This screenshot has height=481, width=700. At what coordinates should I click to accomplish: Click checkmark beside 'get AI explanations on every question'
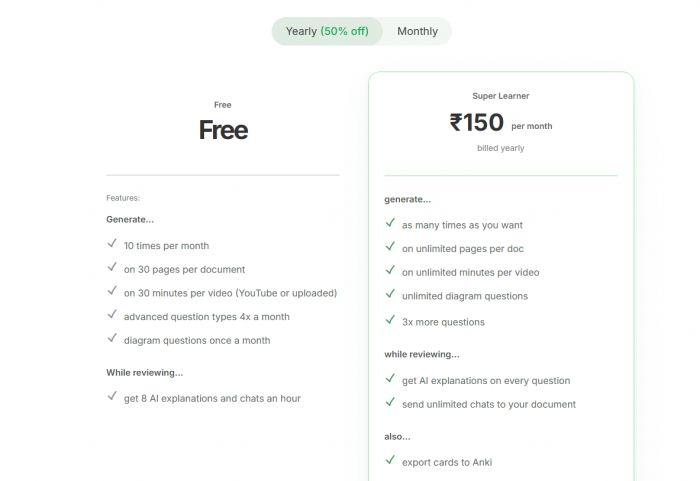click(390, 379)
